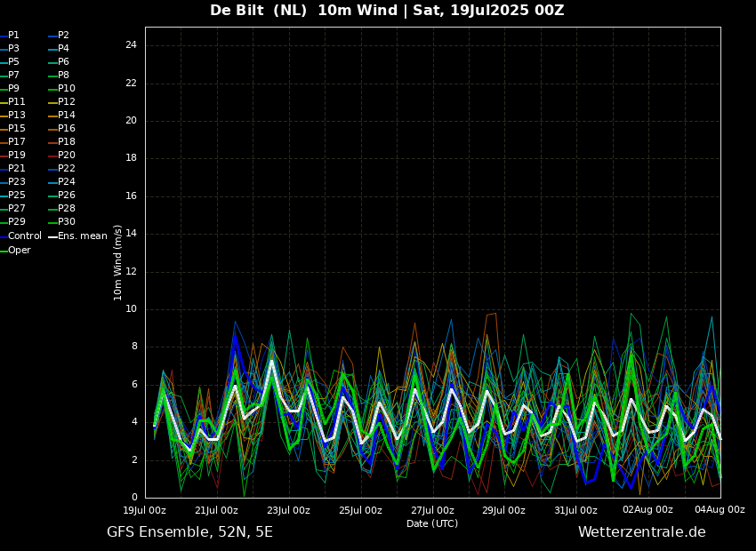Click the P30 legend entry
Screen dimensions: 756x551
pos(66,222)
